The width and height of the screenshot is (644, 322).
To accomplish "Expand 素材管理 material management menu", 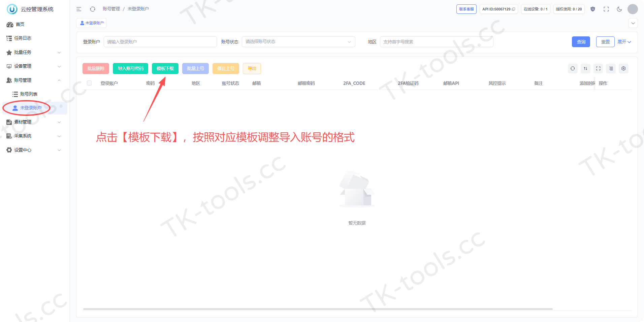I will click(x=35, y=122).
